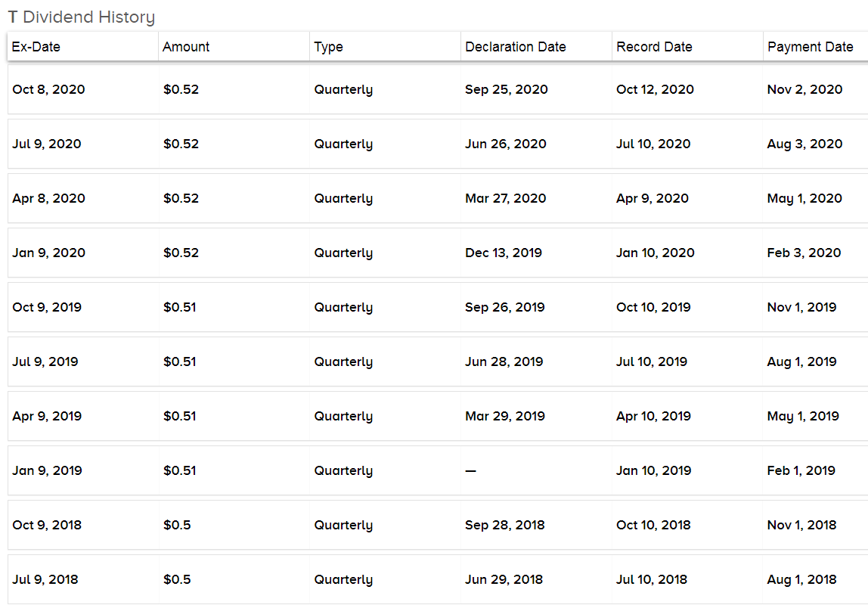
Task: Sort by Payment Date column header
Action: pyautogui.click(x=815, y=46)
